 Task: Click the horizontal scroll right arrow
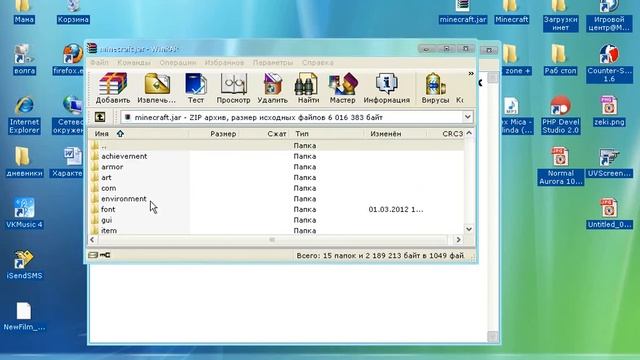point(458,240)
